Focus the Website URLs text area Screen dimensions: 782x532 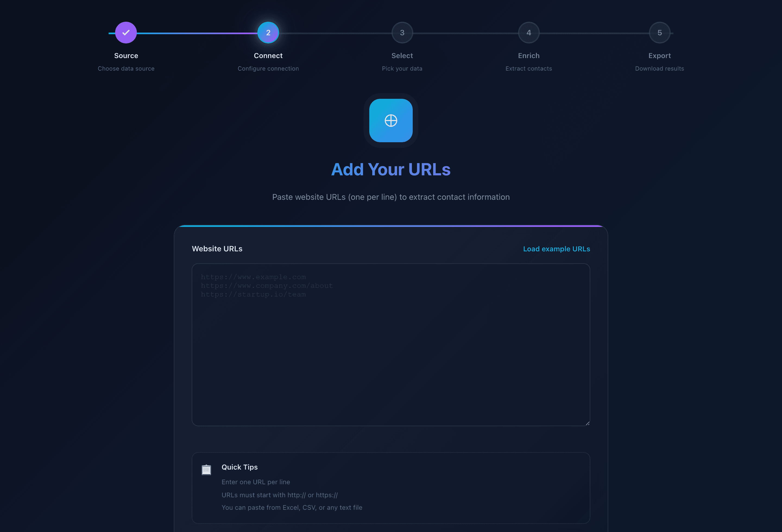(x=391, y=345)
